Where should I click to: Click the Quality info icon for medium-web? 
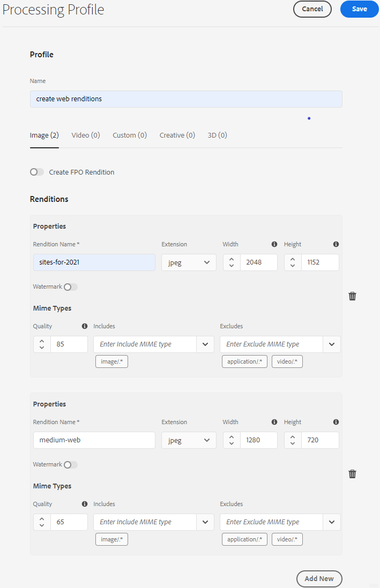click(84, 504)
